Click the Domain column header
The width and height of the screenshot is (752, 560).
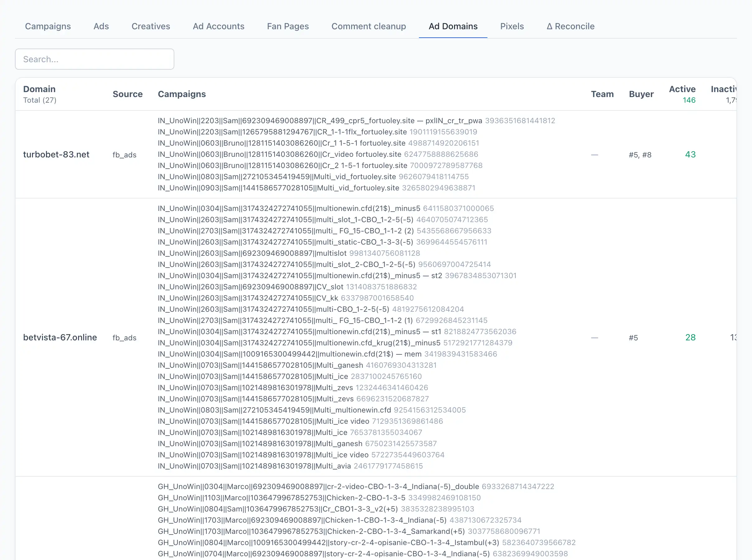(39, 89)
